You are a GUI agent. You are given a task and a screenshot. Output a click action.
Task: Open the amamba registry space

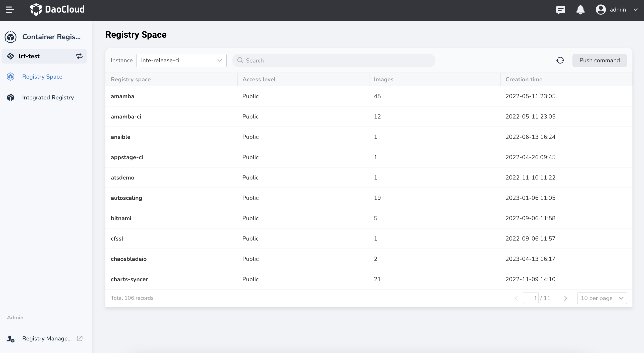point(122,96)
